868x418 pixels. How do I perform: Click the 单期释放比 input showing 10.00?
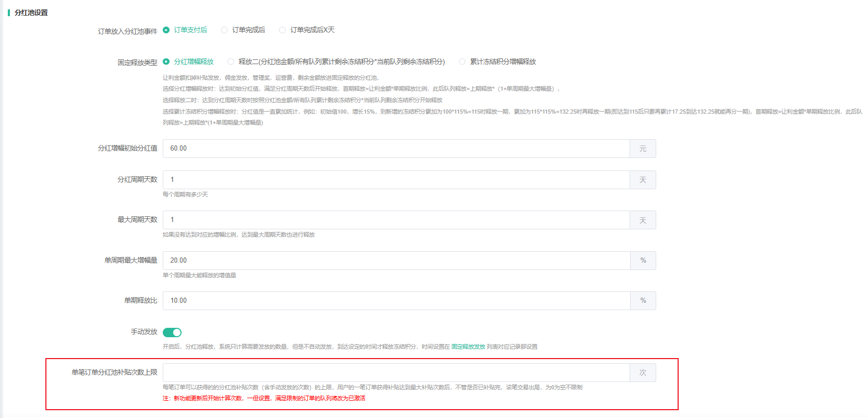point(396,301)
